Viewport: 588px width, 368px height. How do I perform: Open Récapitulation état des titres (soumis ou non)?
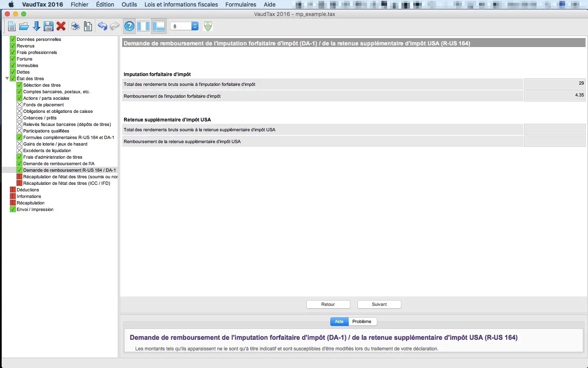pos(70,177)
